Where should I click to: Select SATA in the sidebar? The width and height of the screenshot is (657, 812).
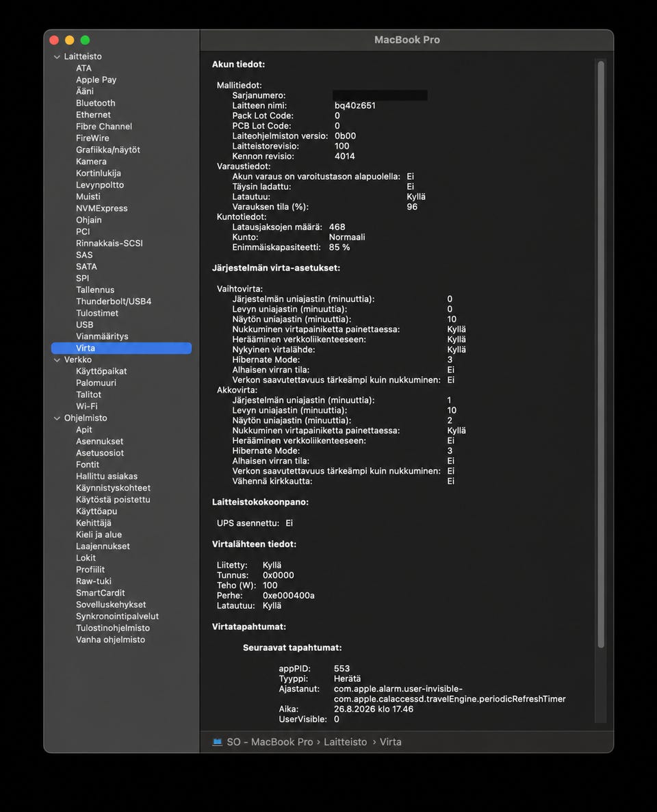[86, 267]
